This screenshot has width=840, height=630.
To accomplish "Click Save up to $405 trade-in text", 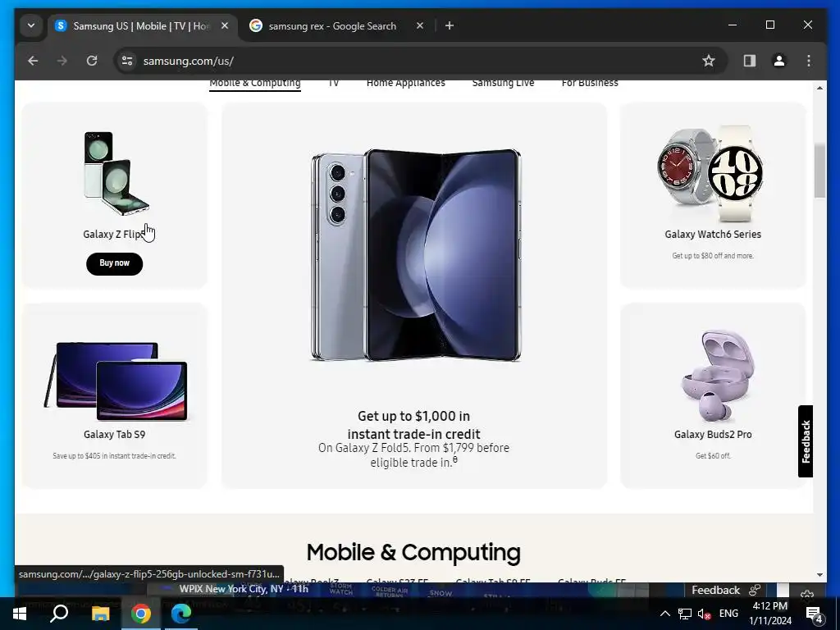I will point(114,456).
